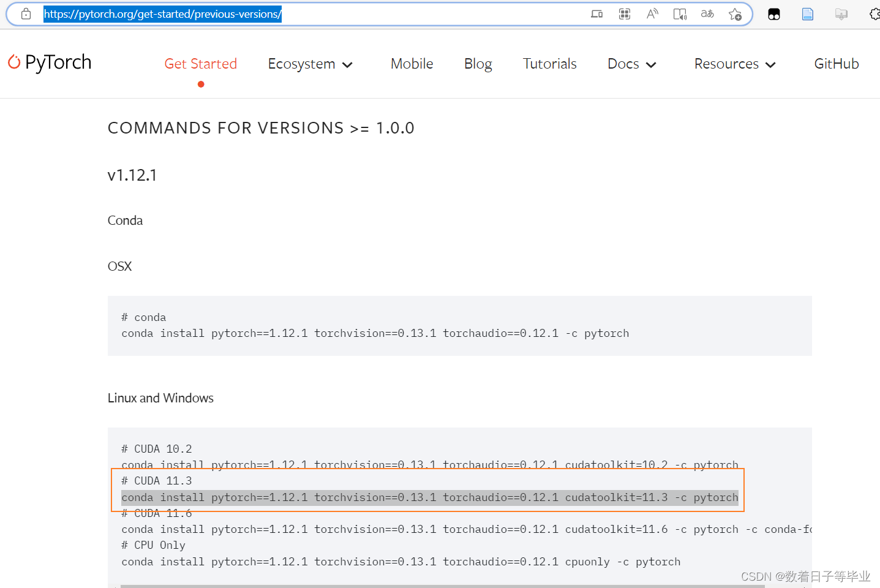This screenshot has width=880, height=588.
Task: Expand the Resources dropdown
Action: 735,64
